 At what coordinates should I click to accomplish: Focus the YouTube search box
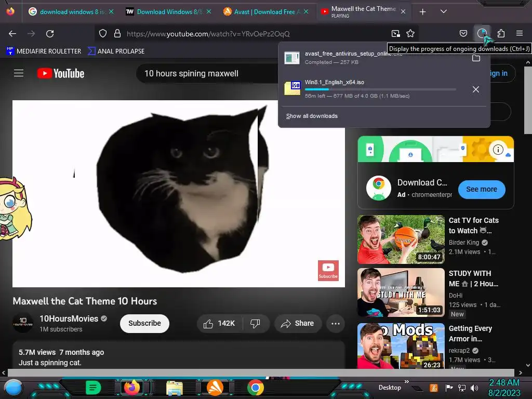pos(207,73)
